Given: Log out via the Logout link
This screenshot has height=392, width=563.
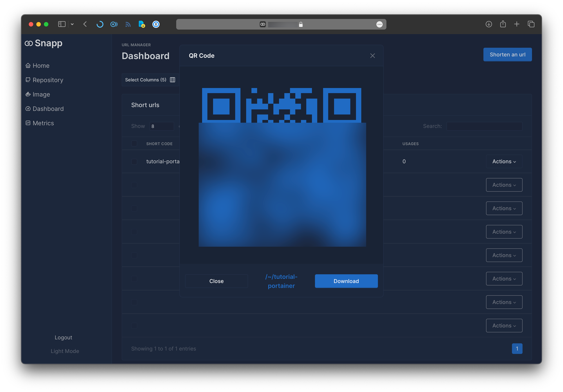Looking at the screenshot, I should click(63, 337).
